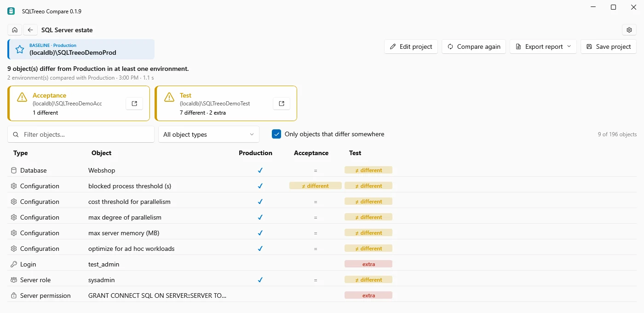Go to the home screen icon
Viewport: 644px width, 313px height.
click(15, 30)
